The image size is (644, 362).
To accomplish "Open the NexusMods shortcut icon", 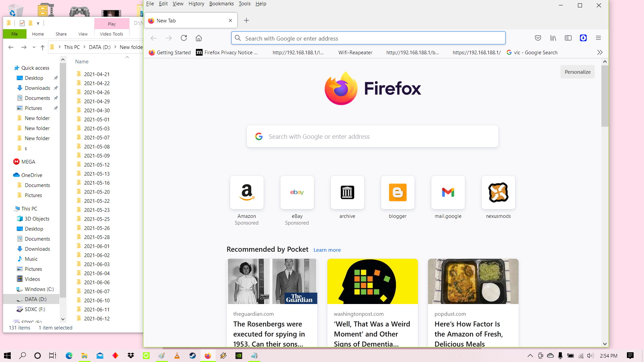I will [x=498, y=192].
